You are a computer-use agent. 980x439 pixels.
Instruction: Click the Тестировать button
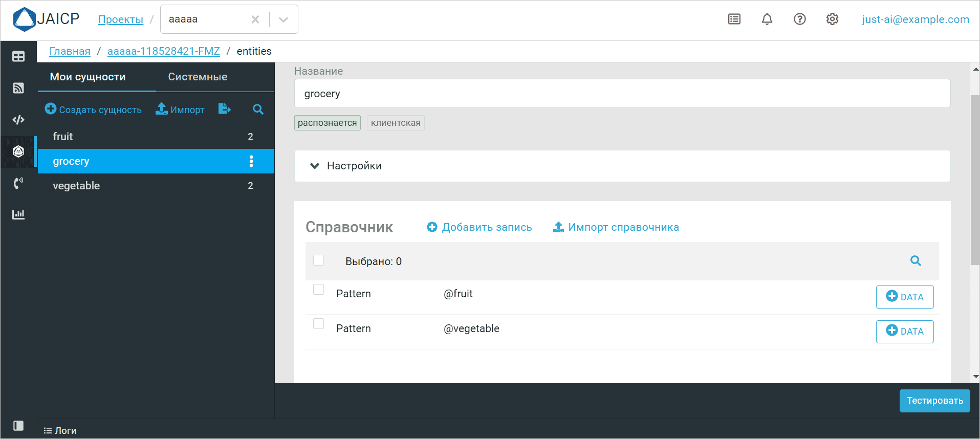(x=934, y=401)
